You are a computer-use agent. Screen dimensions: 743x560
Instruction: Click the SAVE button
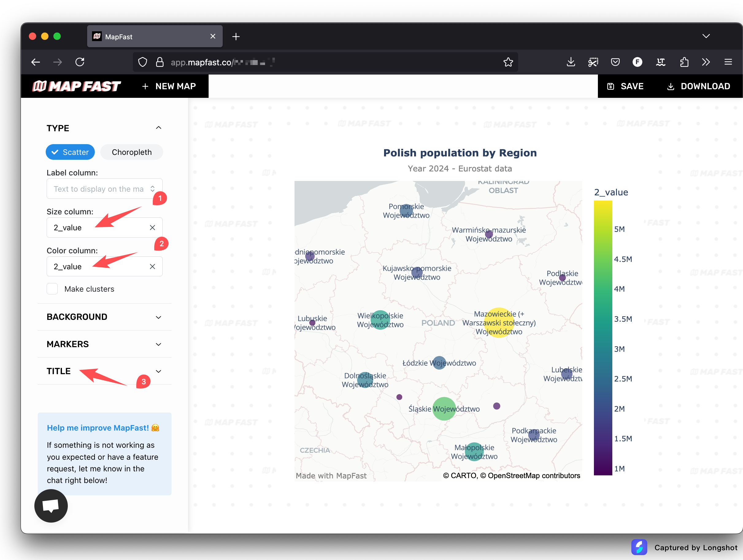click(625, 86)
